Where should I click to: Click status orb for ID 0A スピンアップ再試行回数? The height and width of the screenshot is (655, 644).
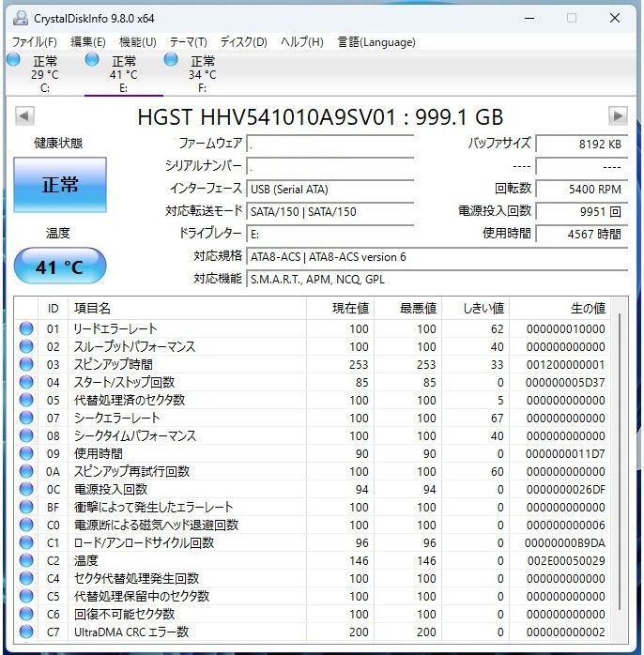click(x=26, y=471)
